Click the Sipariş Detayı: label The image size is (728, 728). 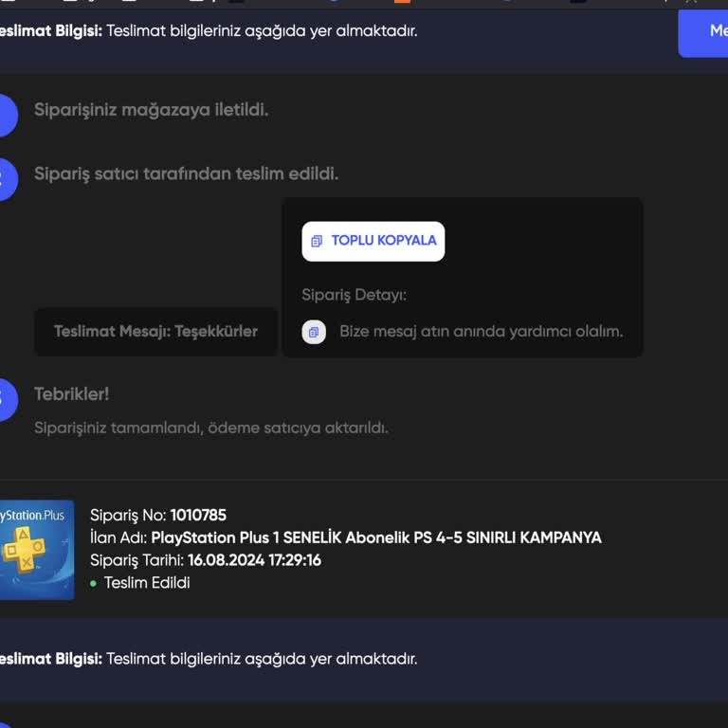[355, 295]
